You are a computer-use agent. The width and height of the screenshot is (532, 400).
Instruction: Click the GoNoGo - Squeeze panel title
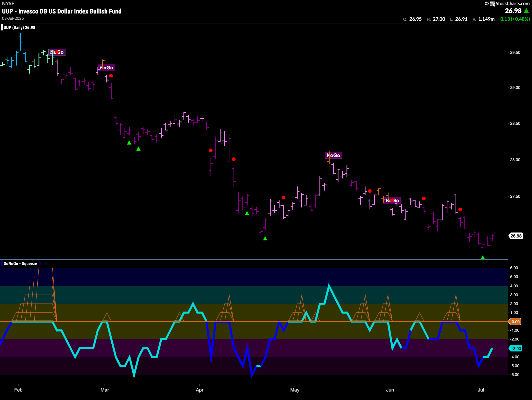click(20, 264)
